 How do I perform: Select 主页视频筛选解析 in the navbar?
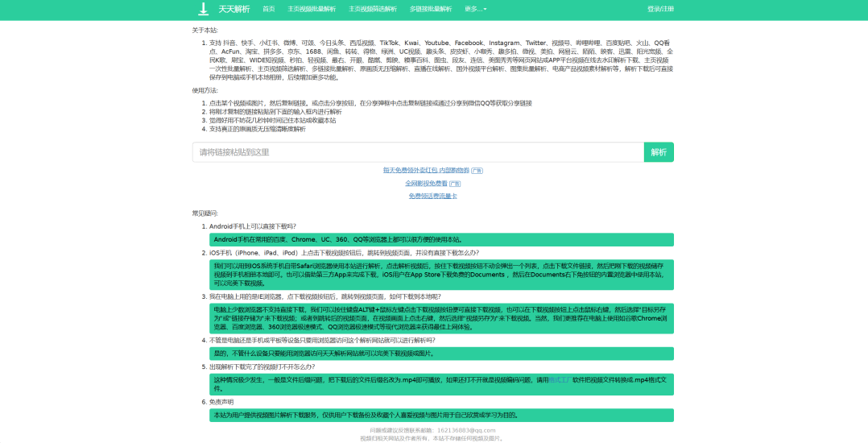pos(373,9)
